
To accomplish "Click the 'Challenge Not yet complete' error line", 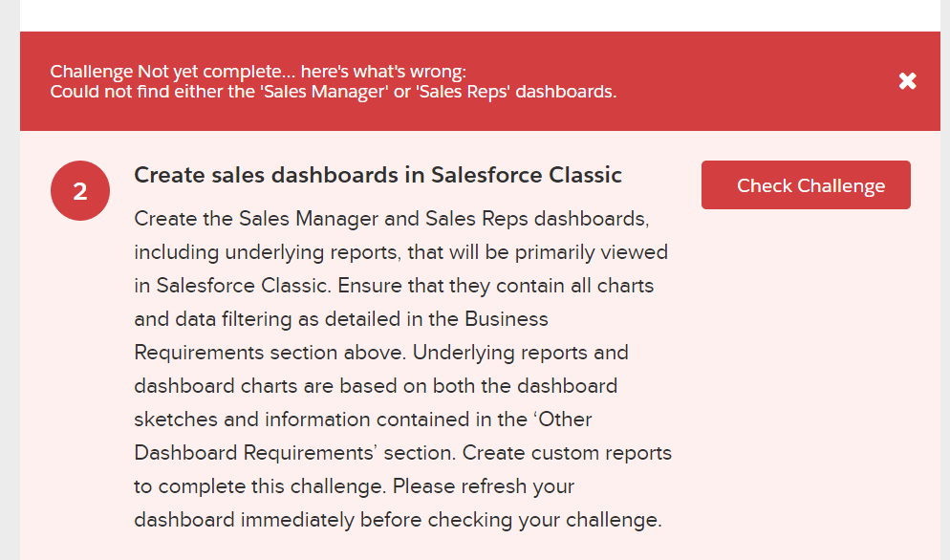I will 258,72.
